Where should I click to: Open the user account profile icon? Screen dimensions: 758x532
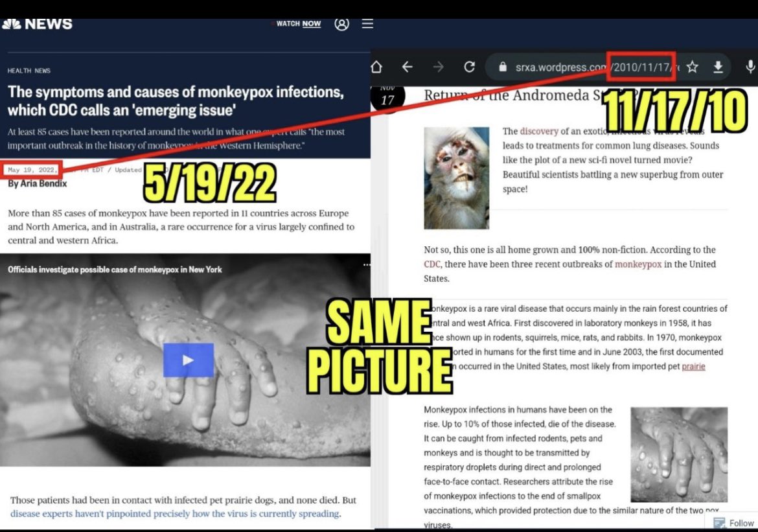coord(342,24)
